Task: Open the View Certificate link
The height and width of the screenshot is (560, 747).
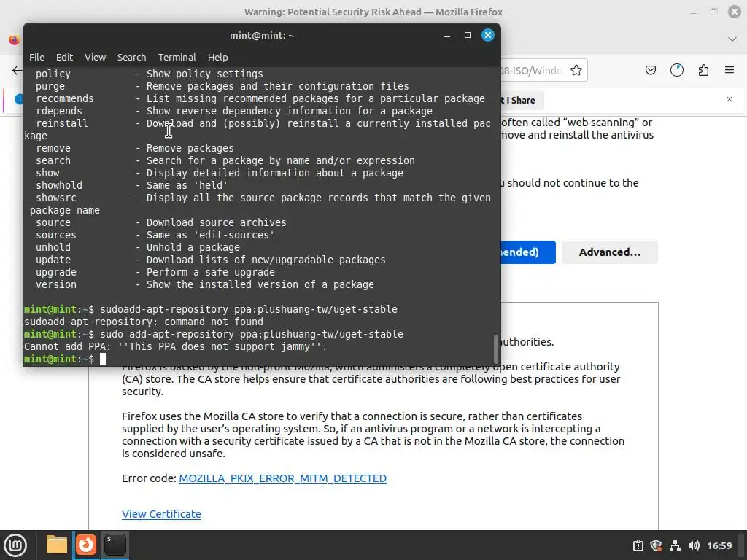Action: pyautogui.click(x=161, y=514)
